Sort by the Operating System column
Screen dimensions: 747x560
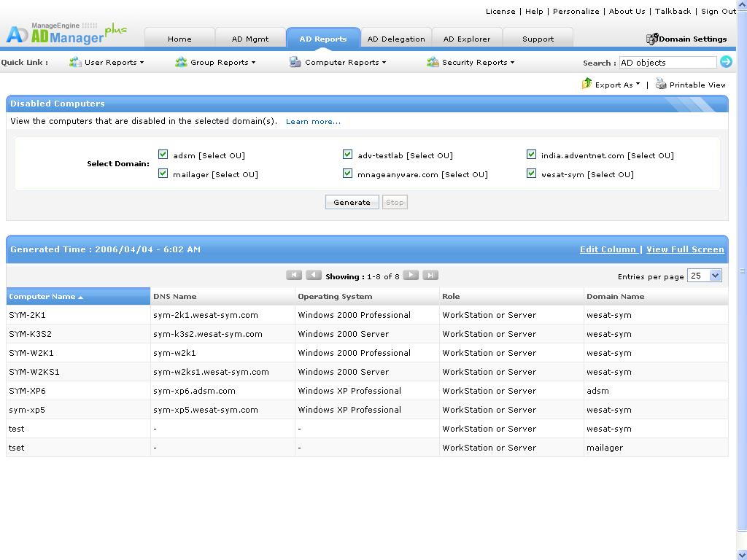[367, 296]
